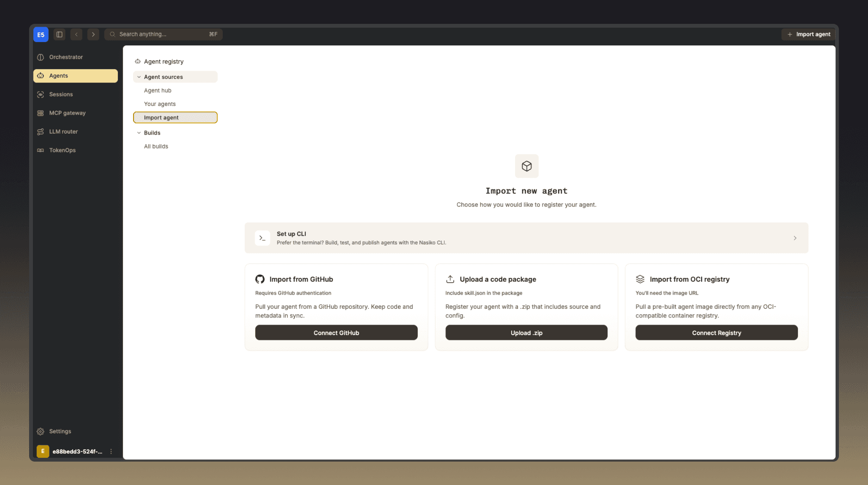The width and height of the screenshot is (868, 485).
Task: Click the GitHub logo icon
Action: click(x=260, y=279)
